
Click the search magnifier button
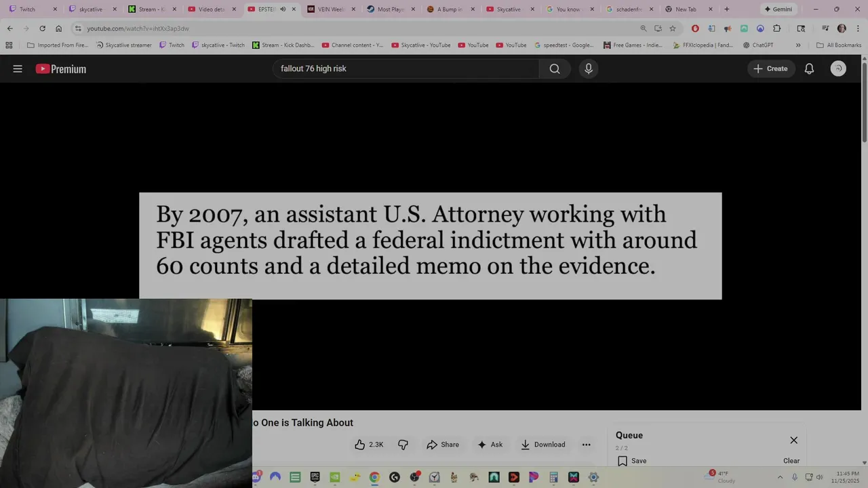point(555,68)
